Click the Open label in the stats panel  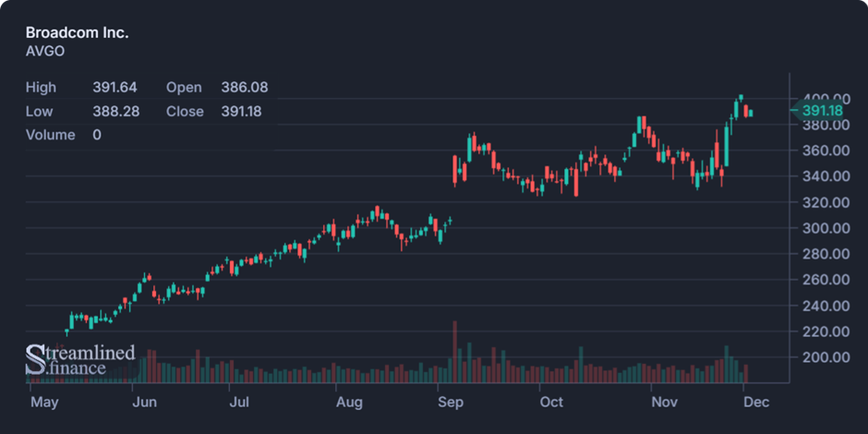185,88
